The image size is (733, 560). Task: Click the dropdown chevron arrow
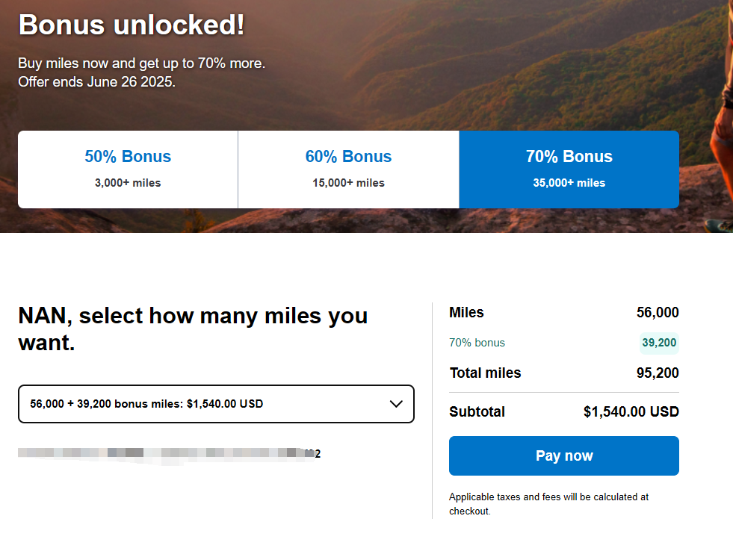tap(397, 404)
